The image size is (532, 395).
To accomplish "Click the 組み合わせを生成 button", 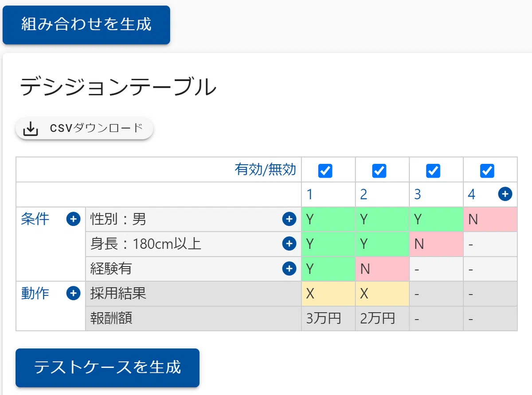I will [x=86, y=25].
